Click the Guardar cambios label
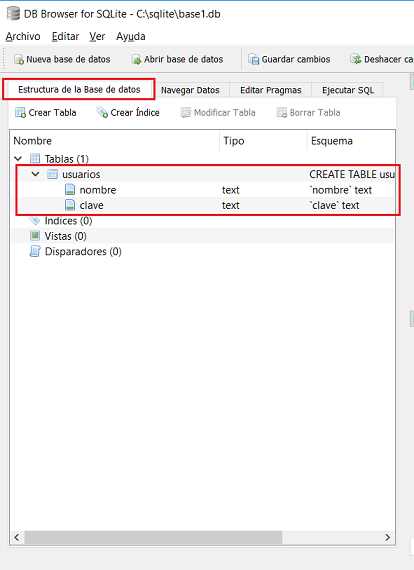The width and height of the screenshot is (414, 570). (296, 59)
